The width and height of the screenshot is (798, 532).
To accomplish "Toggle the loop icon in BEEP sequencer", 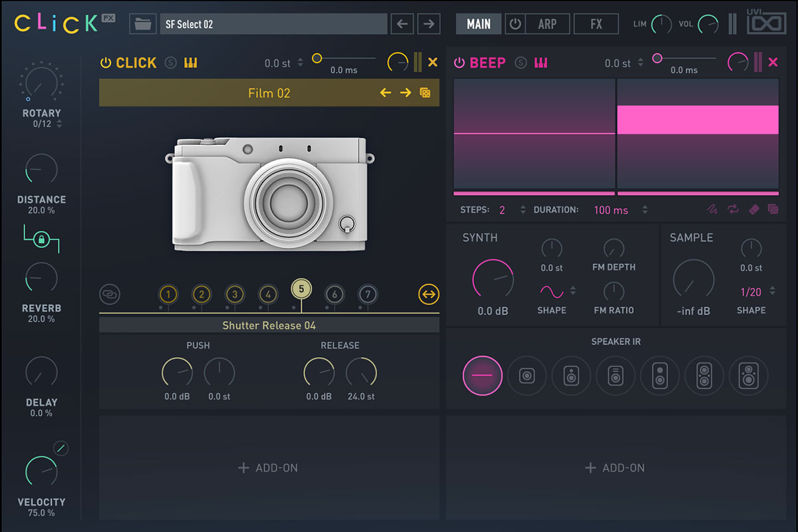I will [x=733, y=209].
